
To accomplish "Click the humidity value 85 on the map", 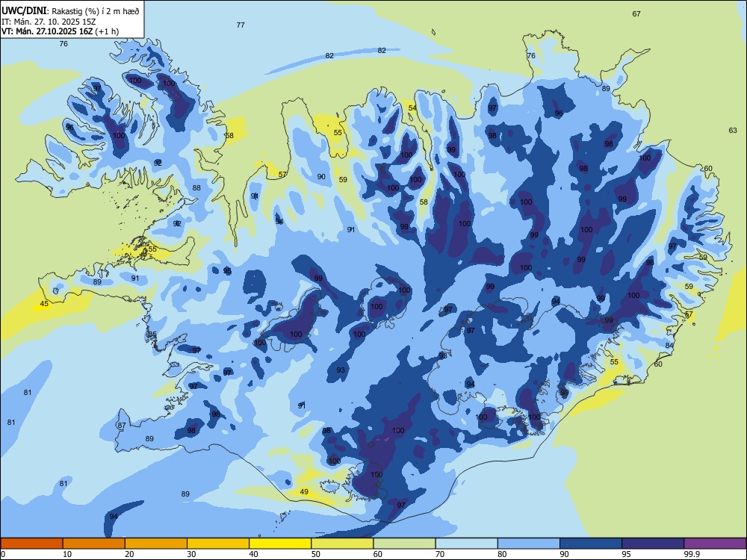I will point(152,335).
